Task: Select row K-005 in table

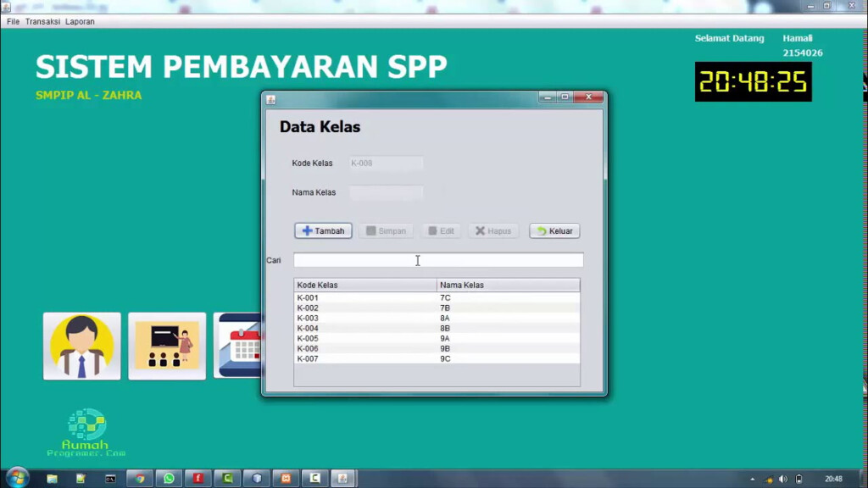Action: [437, 339]
